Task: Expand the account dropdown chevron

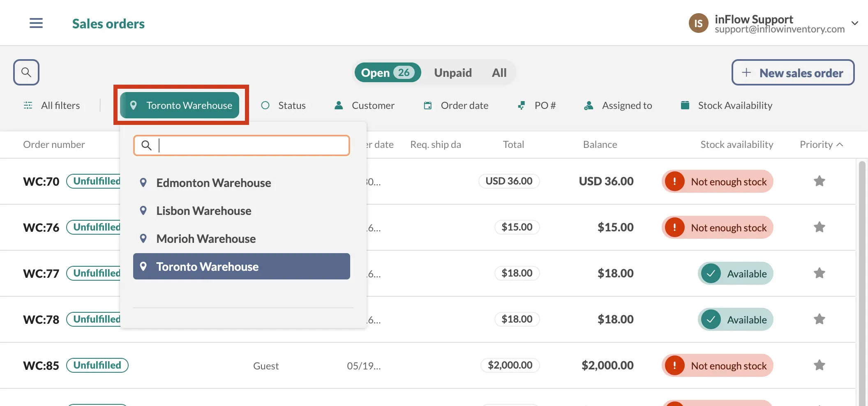Action: click(855, 23)
